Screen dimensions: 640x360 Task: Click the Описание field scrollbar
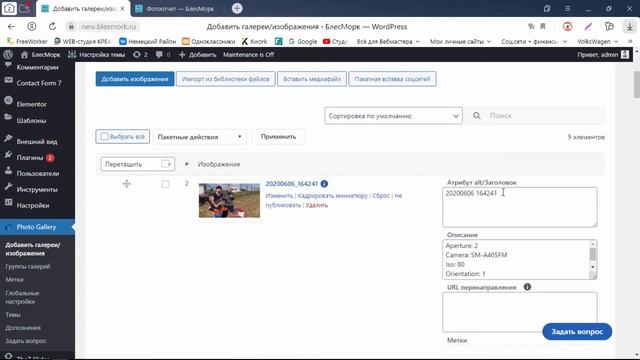(x=592, y=255)
